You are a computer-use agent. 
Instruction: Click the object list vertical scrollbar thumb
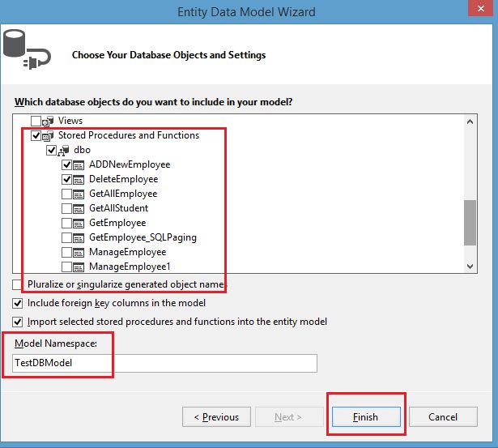[470, 223]
